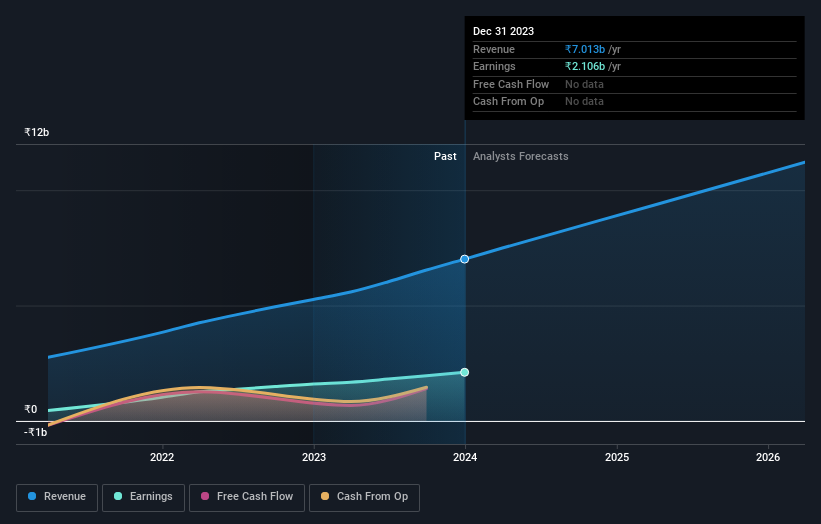This screenshot has width=821, height=524.
Task: Toggle the Revenue legend button
Action: (57, 497)
